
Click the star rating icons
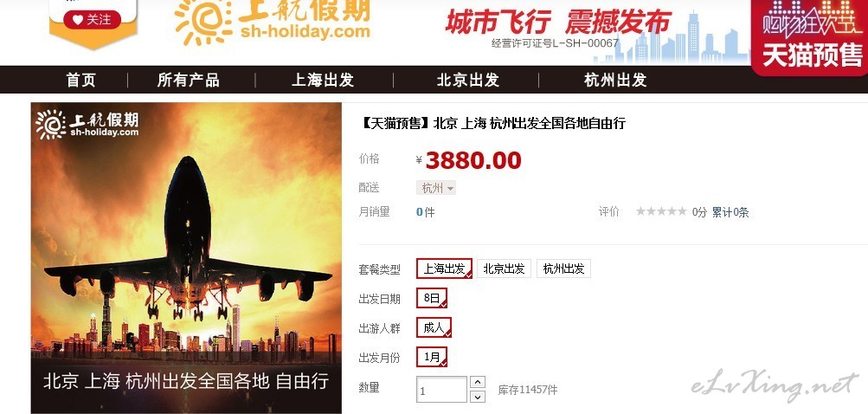point(661,211)
